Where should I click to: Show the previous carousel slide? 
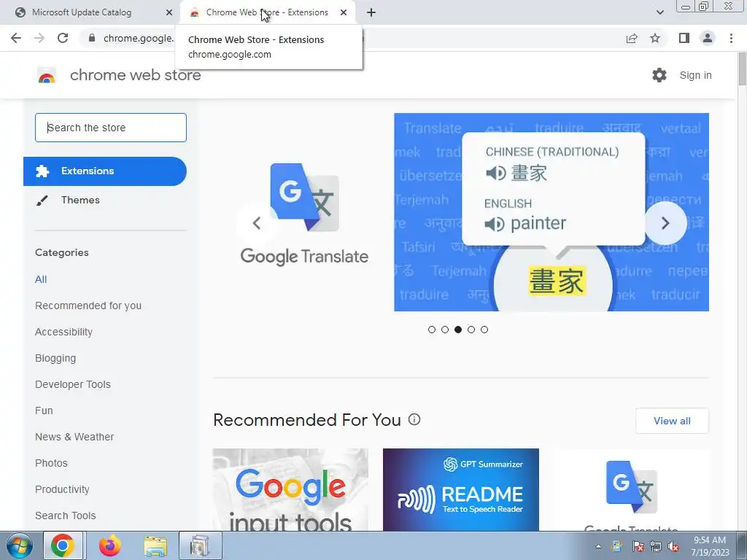pyautogui.click(x=257, y=223)
